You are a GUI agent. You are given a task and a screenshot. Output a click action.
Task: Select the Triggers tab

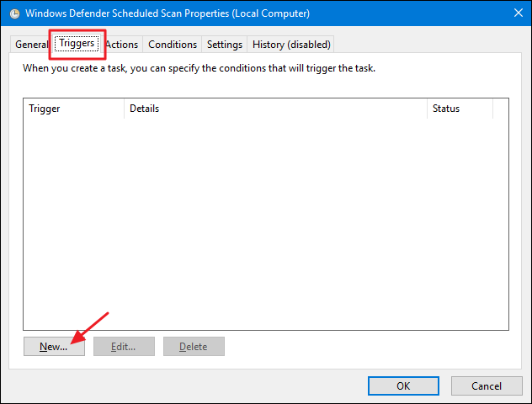click(x=77, y=43)
